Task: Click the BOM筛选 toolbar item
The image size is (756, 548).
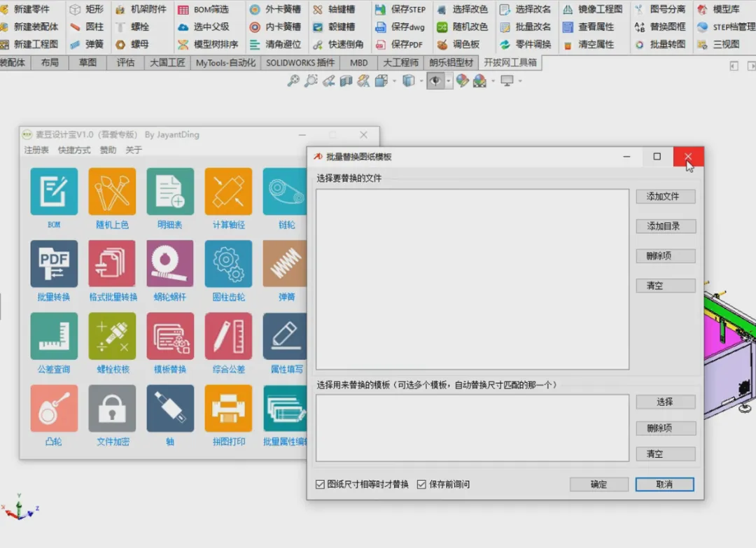Action: pyautogui.click(x=204, y=9)
